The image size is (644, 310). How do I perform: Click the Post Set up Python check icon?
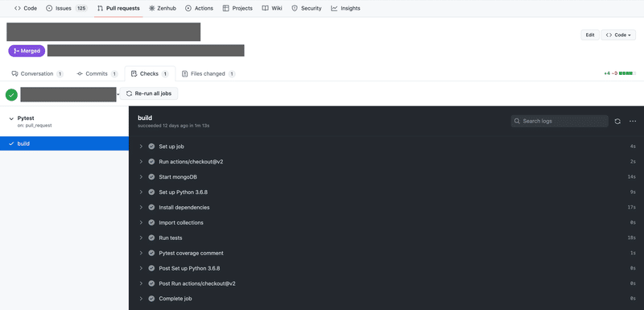[151, 268]
